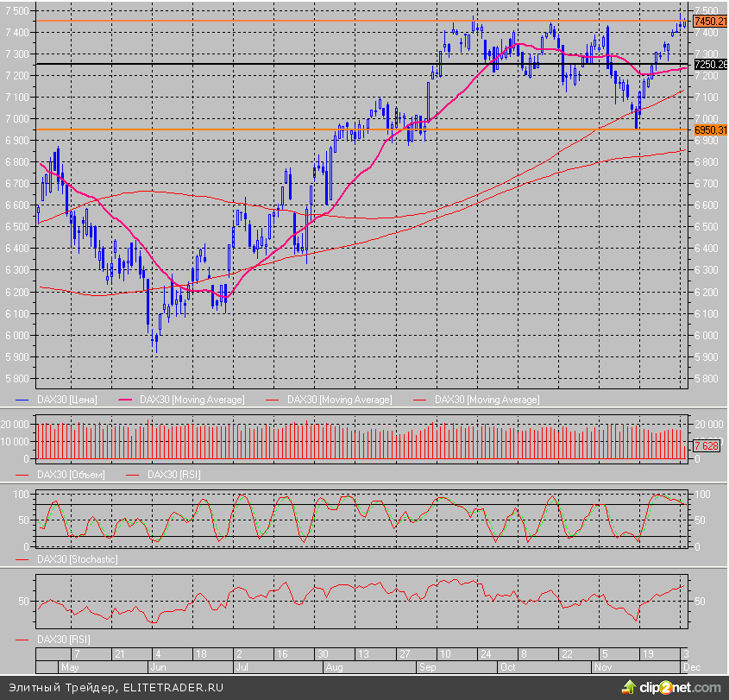Select the pink DAX30 Moving Average legend entry
The width and height of the screenshot is (729, 700).
click(192, 400)
